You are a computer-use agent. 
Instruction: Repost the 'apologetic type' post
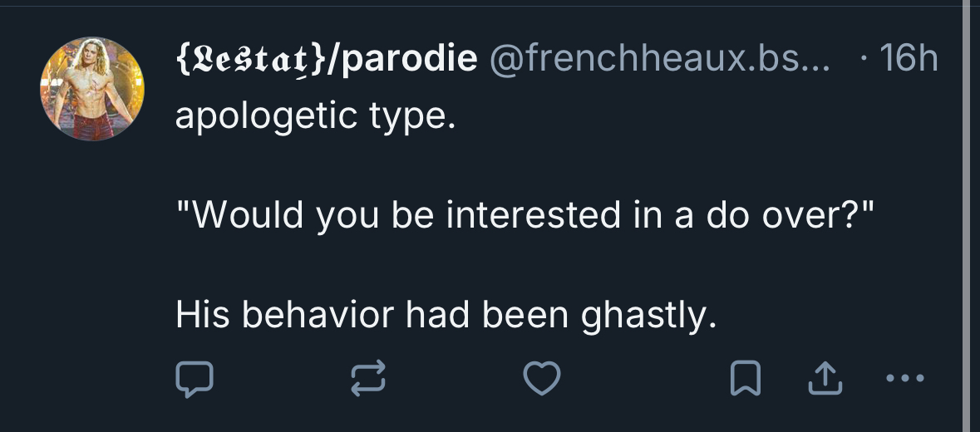(x=368, y=380)
